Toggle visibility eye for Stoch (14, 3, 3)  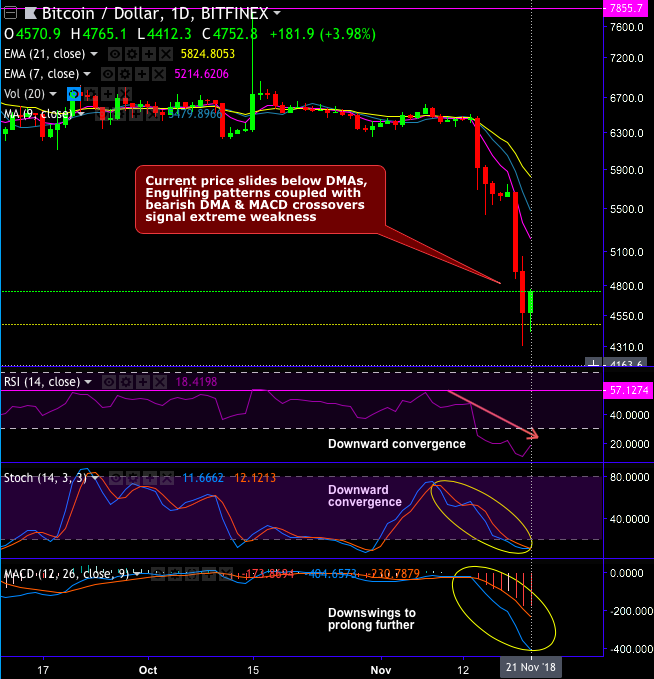pyautogui.click(x=116, y=478)
